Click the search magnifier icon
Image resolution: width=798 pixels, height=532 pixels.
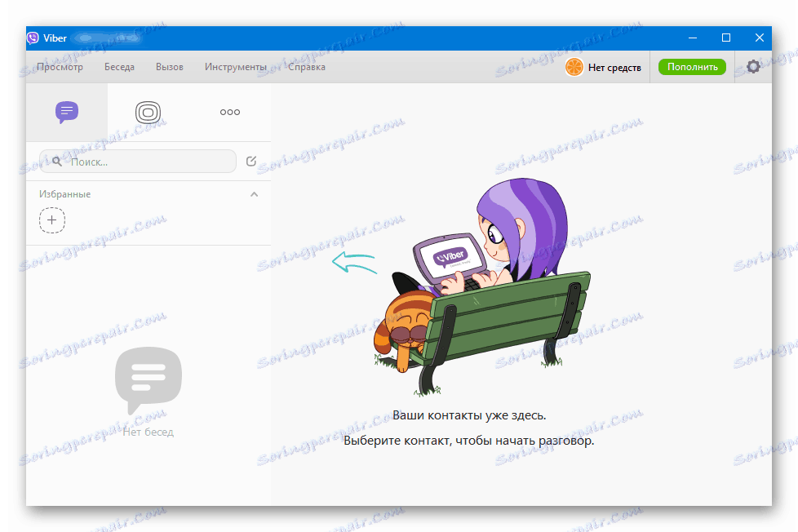[x=55, y=161]
